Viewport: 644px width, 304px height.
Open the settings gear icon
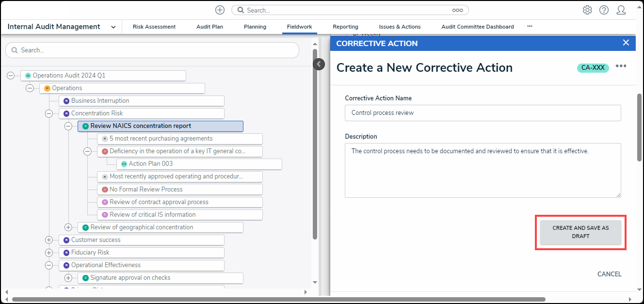click(x=587, y=10)
